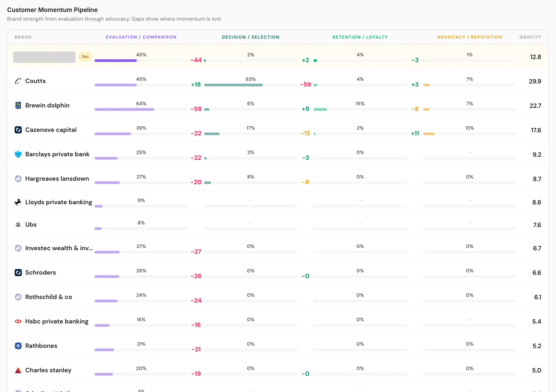556x392 pixels.
Task: Click the Charles stanley triangle icon
Action: coord(18,370)
